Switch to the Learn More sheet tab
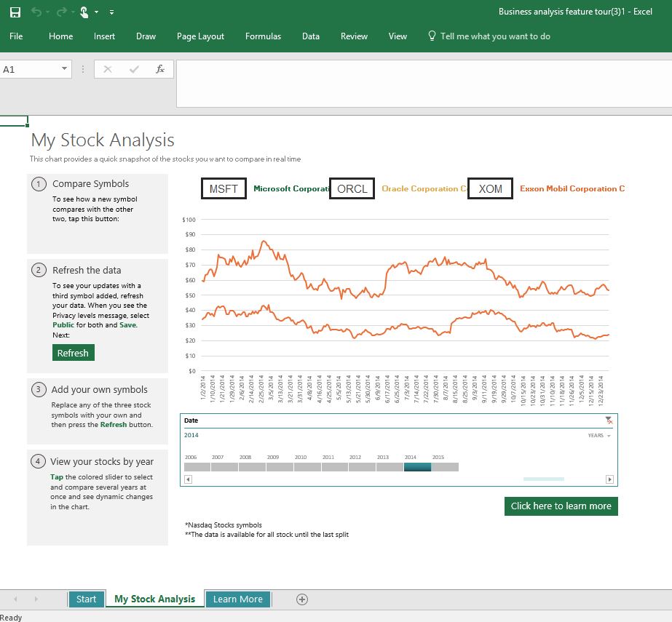Image resolution: width=672 pixels, height=622 pixels. (238, 599)
